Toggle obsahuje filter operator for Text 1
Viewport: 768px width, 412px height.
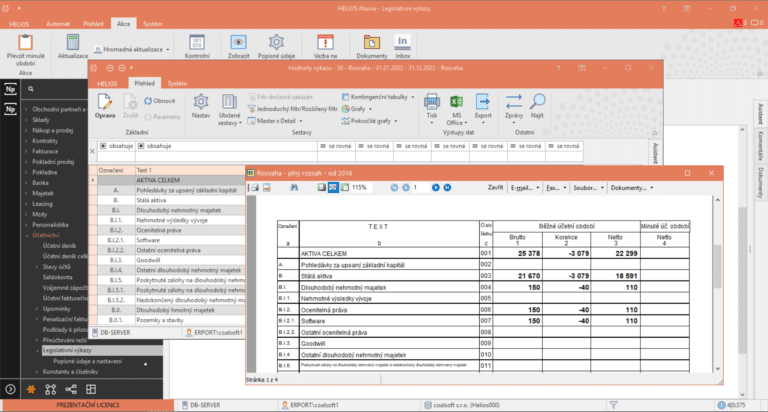142,146
